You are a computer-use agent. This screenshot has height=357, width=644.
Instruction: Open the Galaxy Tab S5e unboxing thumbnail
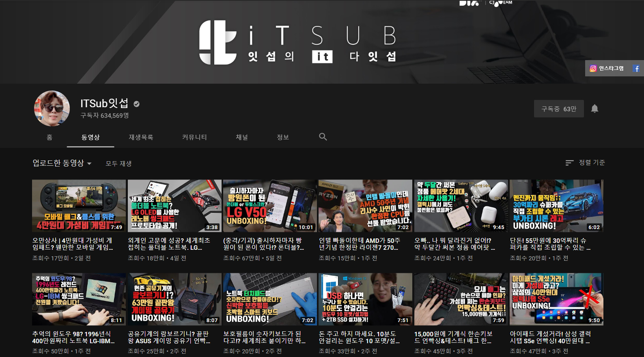click(x=557, y=299)
